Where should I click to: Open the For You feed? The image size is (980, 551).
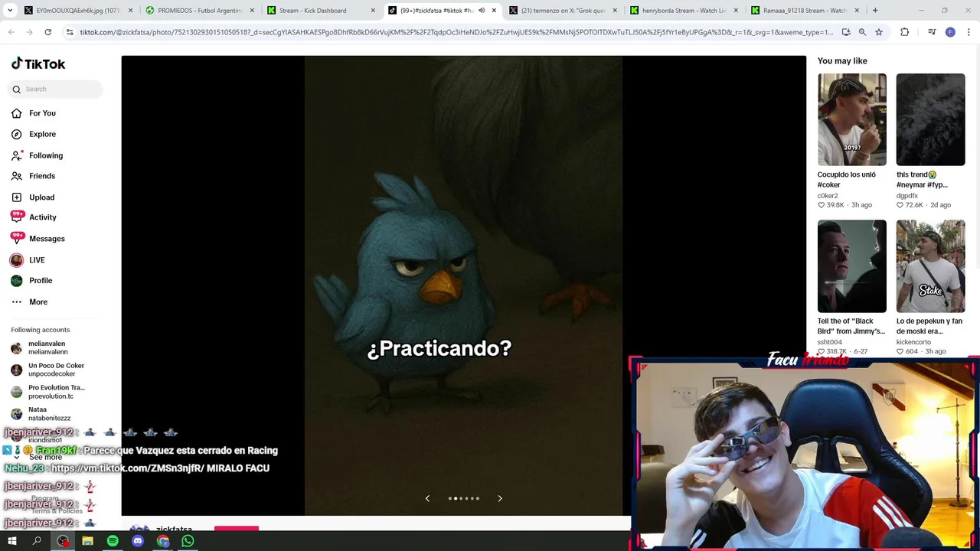tap(42, 113)
